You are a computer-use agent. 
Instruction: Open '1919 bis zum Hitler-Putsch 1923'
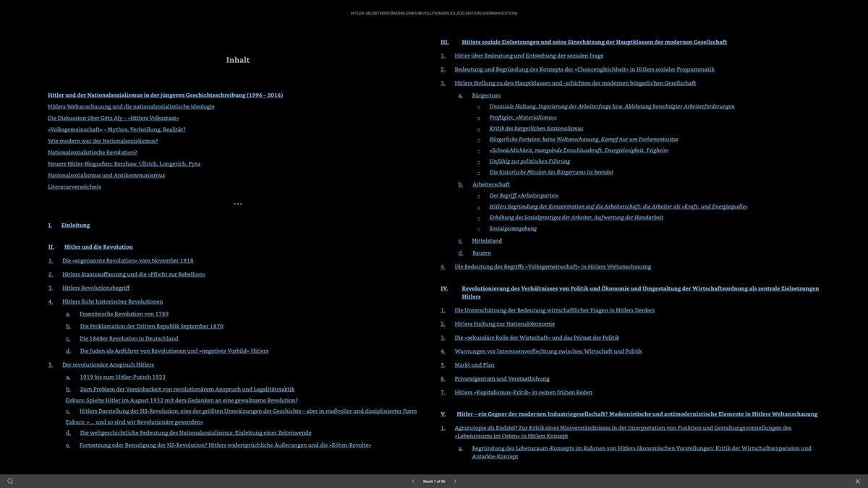123,377
